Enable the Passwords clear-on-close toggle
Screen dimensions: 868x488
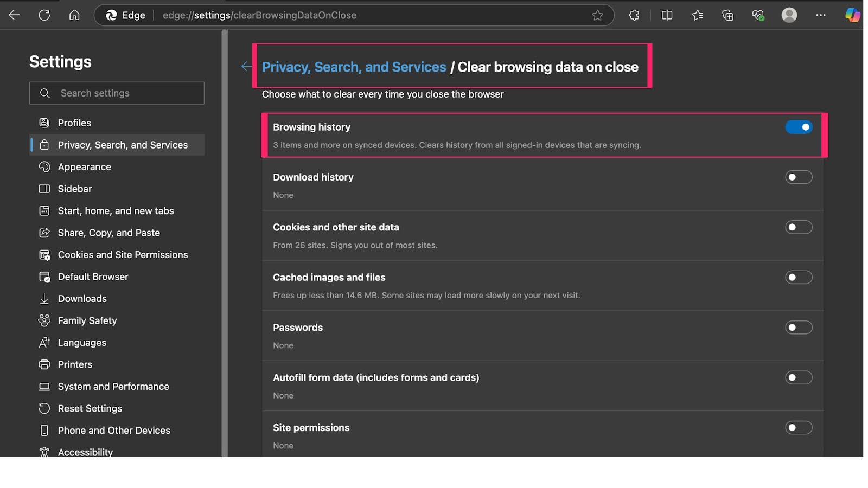tap(799, 328)
